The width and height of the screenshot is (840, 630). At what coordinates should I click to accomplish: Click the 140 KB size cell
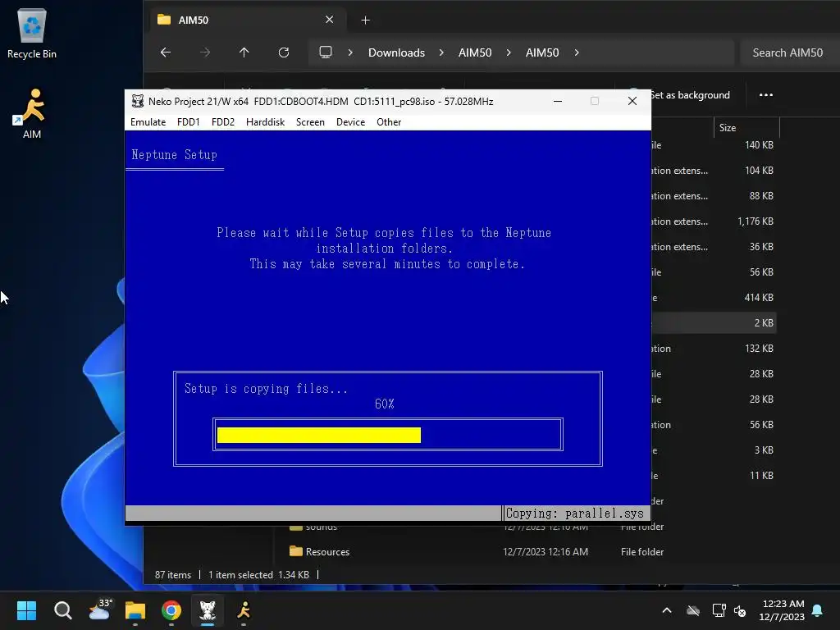[x=759, y=144]
